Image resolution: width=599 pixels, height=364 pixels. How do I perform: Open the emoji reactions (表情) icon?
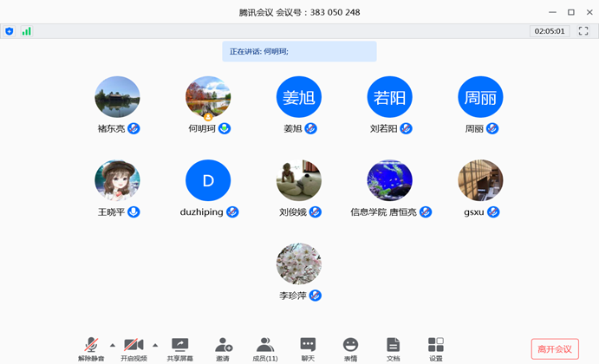click(350, 348)
